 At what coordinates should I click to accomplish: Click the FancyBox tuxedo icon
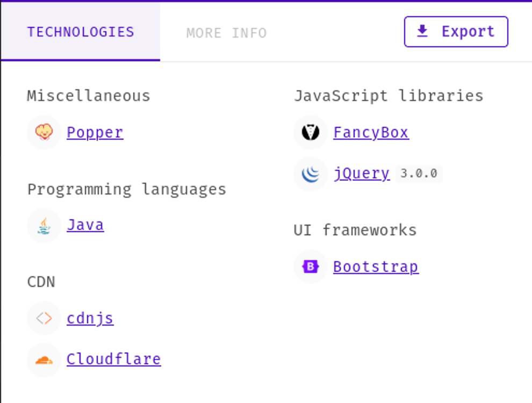(311, 132)
